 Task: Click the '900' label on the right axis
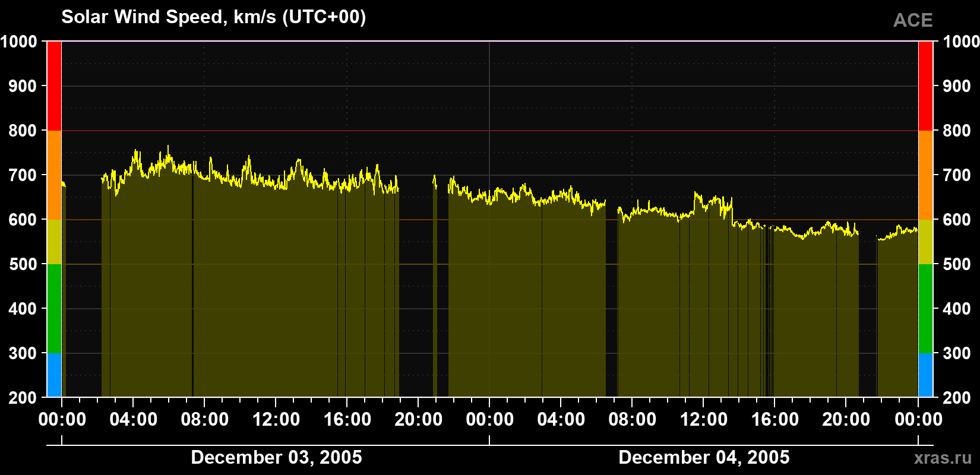[x=957, y=86]
